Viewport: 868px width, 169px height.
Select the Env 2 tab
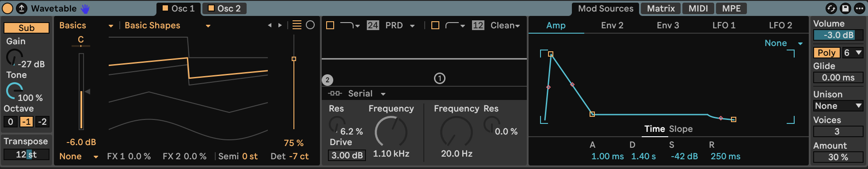tap(612, 26)
